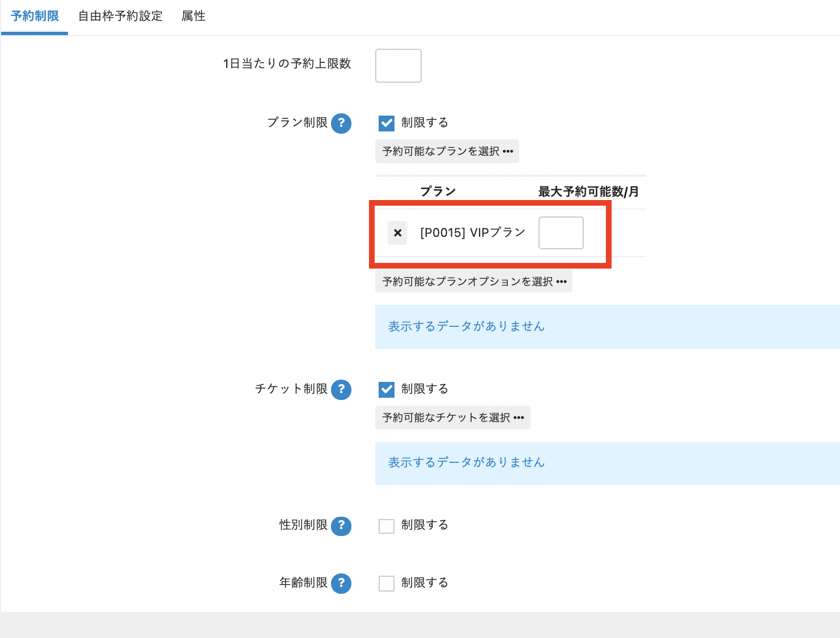Screen dimensions: 840x638
Task: Open 予約可能なプランを選択 picker
Action: pyautogui.click(x=447, y=151)
